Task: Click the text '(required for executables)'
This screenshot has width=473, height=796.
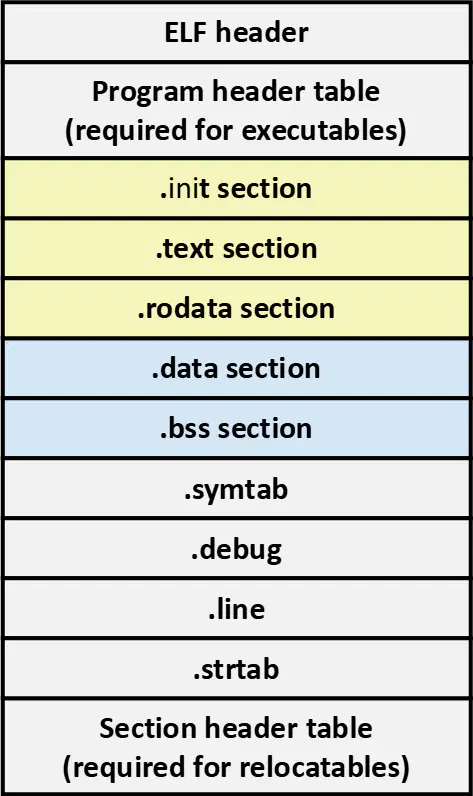Action: pos(236,130)
